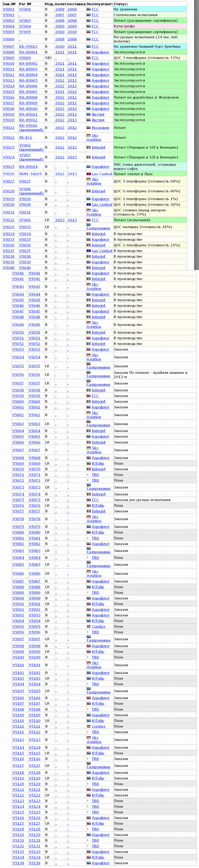Open the 2013 поставка link in row 95020
Screen dimensions: 199x868
[x=72, y=120]
